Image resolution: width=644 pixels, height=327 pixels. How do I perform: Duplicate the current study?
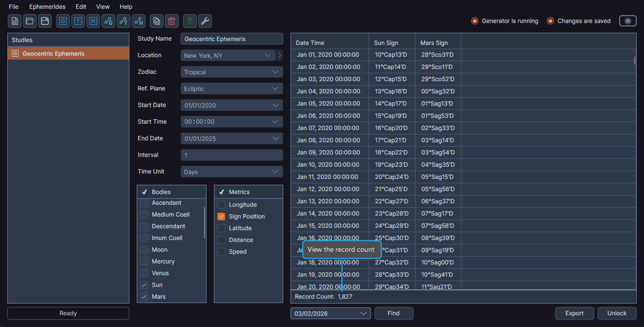[156, 21]
